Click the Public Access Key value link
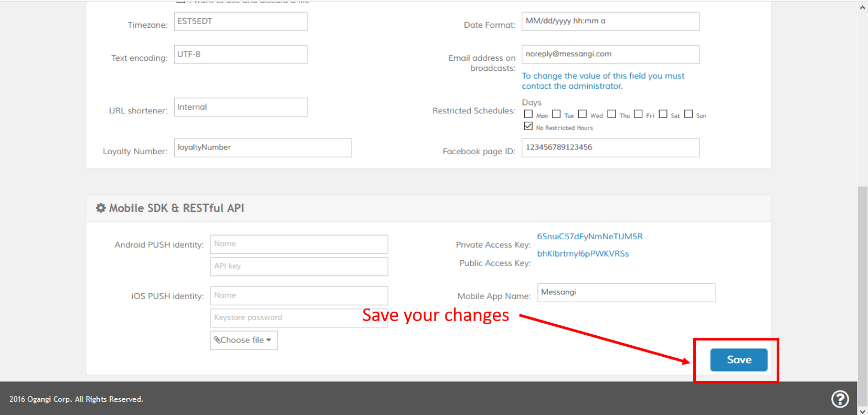The height and width of the screenshot is (415, 868). (x=583, y=254)
